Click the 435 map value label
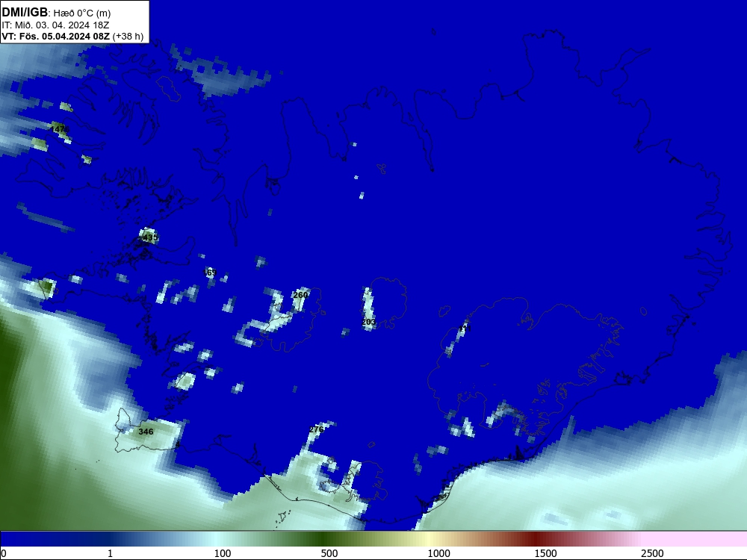This screenshot has height=560, width=747. click(x=150, y=237)
